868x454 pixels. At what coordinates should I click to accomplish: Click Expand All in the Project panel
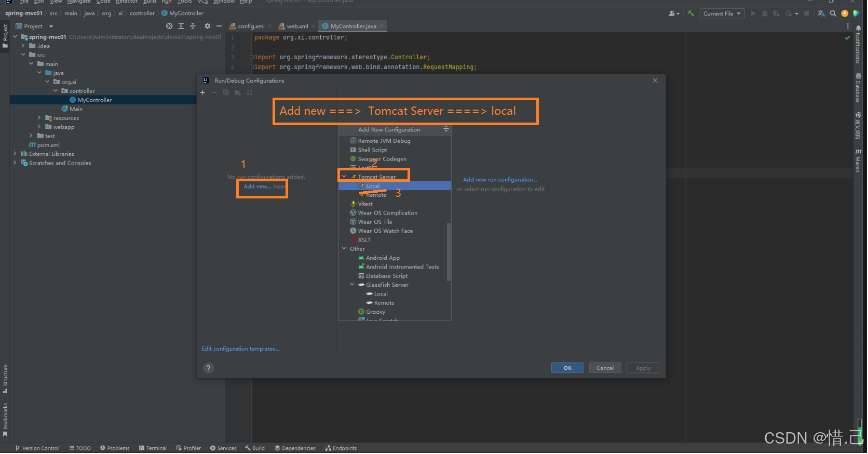(181, 26)
